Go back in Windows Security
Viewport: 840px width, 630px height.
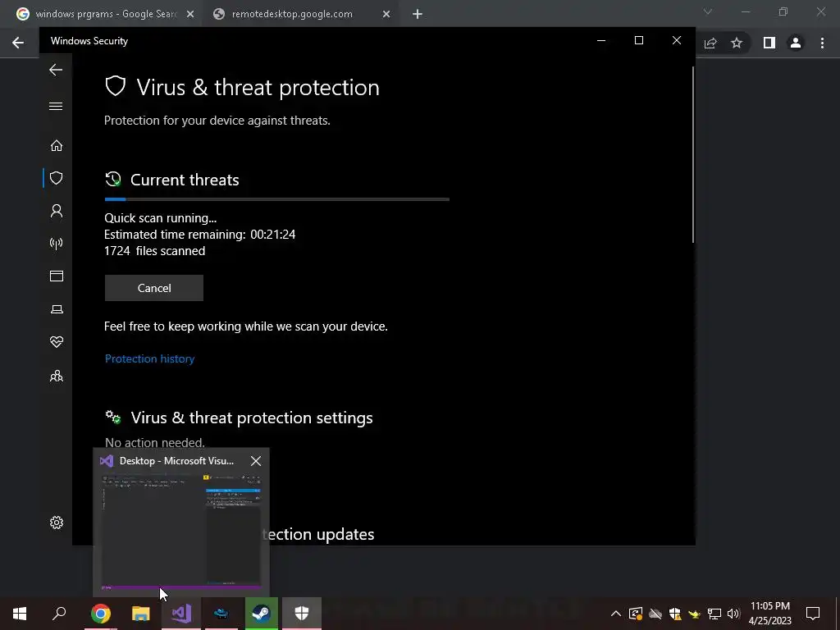pos(56,70)
